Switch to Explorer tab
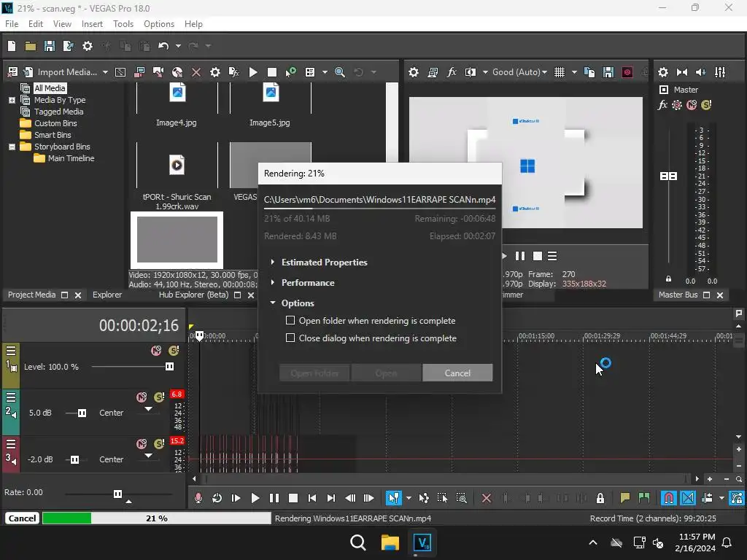The height and width of the screenshot is (560, 747). coord(107,295)
